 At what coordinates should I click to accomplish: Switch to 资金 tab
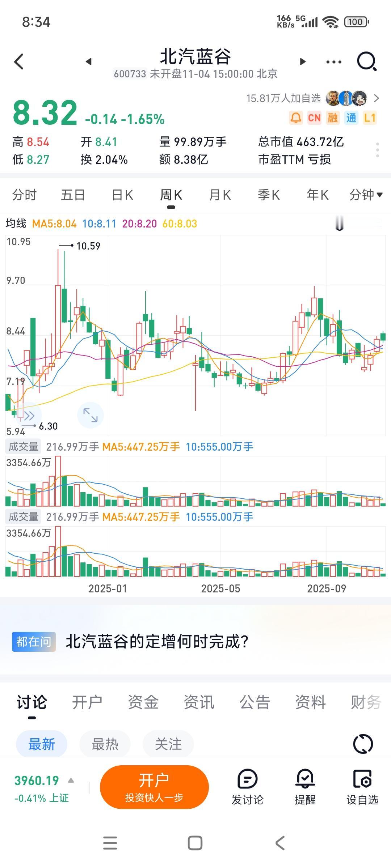[x=143, y=702]
